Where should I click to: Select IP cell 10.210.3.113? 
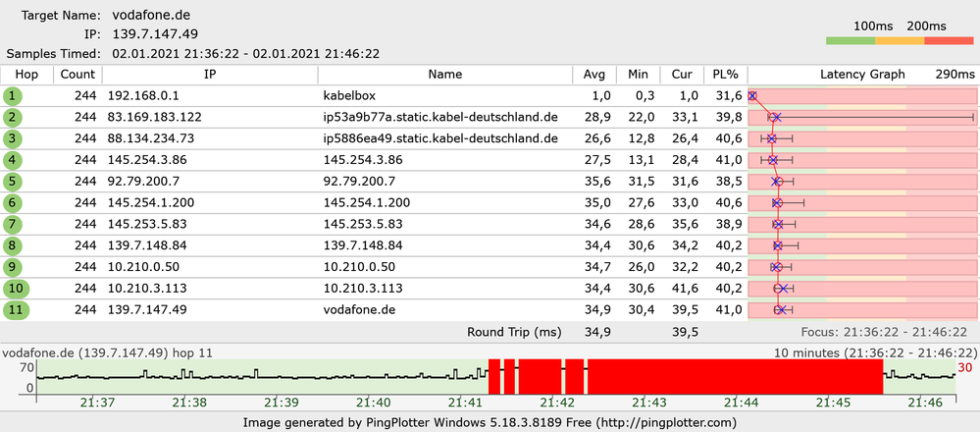click(x=147, y=289)
